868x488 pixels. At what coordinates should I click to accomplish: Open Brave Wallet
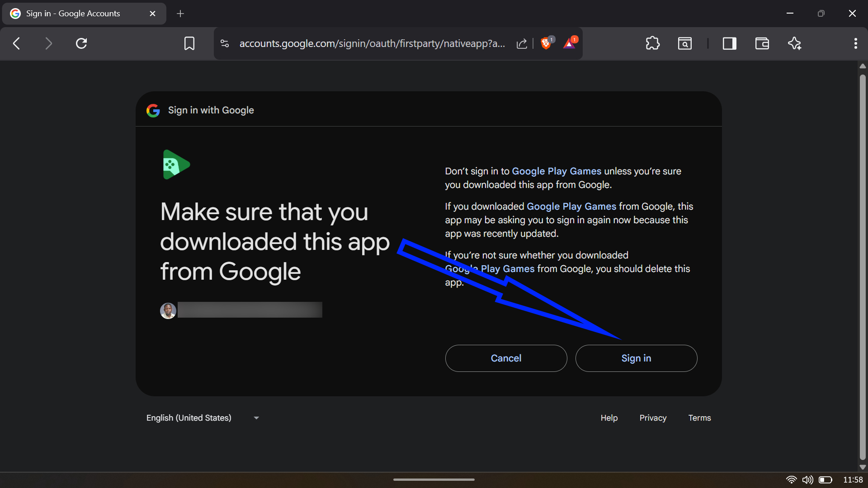[762, 43]
